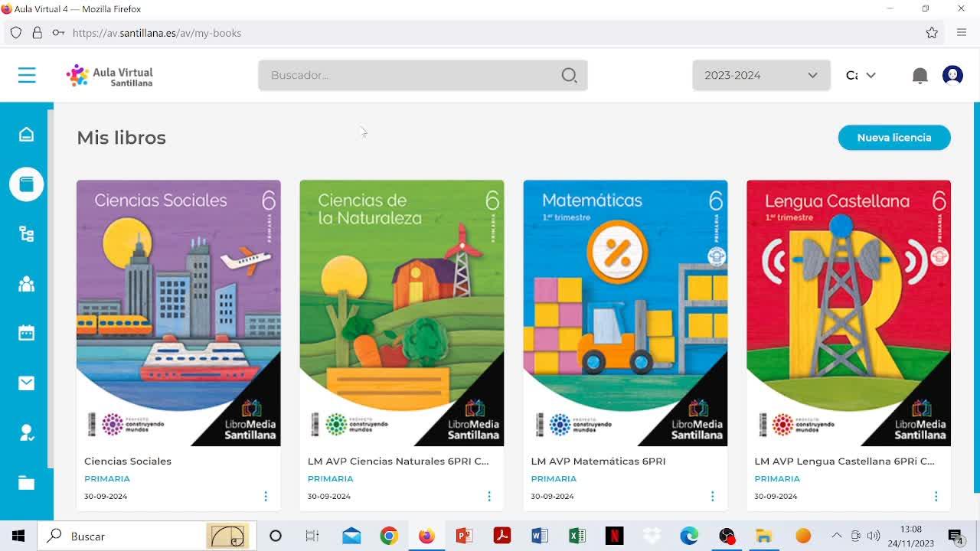Click the key permissions icon in address bar
Image resolution: width=980 pixels, height=551 pixels.
click(58, 33)
